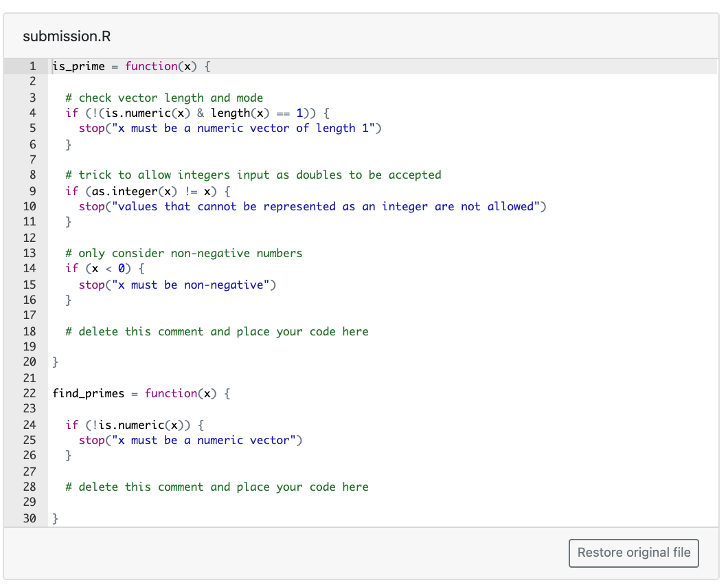Click the comment on line 13 about non-negative numbers
The image size is (728, 587).
coord(185,253)
